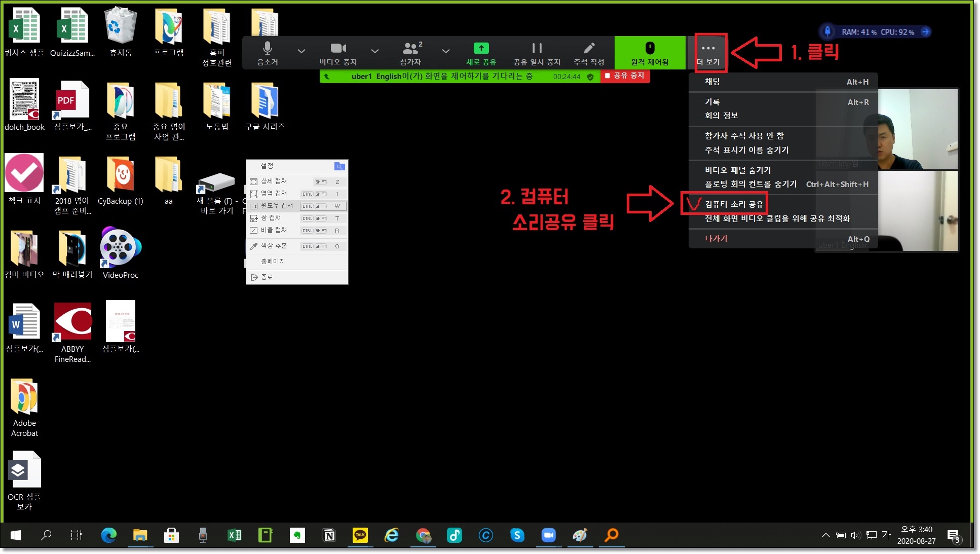The width and height of the screenshot is (980, 554).
Task: Open KakaoTalk from the taskbar
Action: coord(360,535)
